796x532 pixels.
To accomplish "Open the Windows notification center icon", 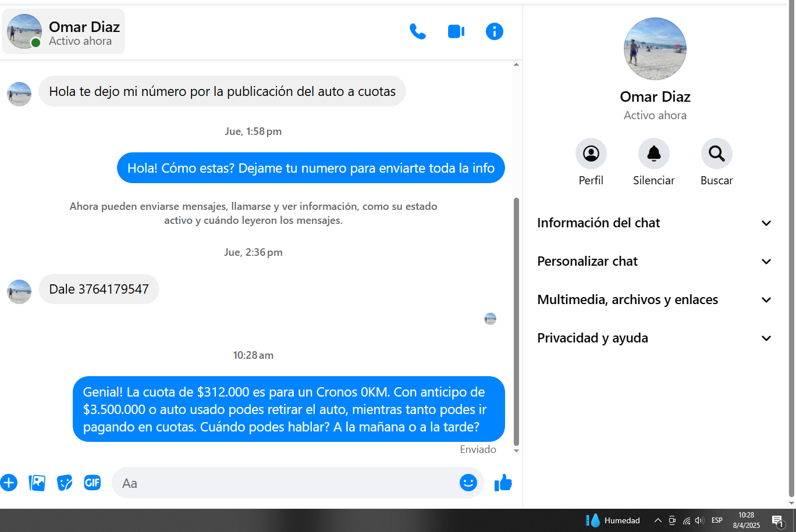I will click(777, 520).
